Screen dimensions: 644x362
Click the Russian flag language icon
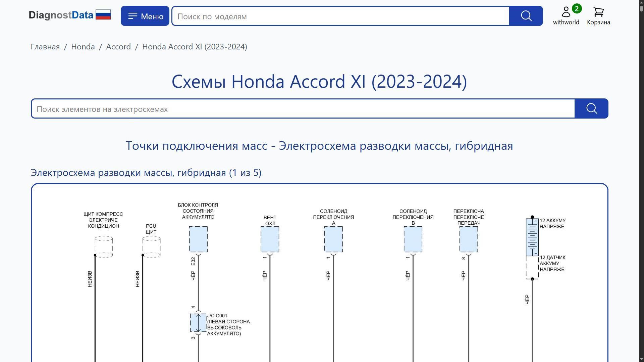point(103,15)
